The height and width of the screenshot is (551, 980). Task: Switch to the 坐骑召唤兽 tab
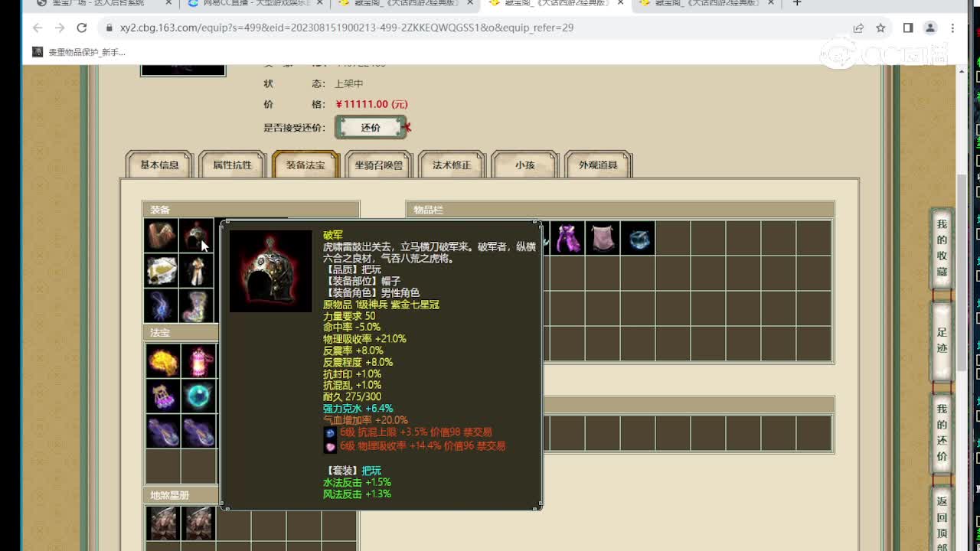pos(378,165)
